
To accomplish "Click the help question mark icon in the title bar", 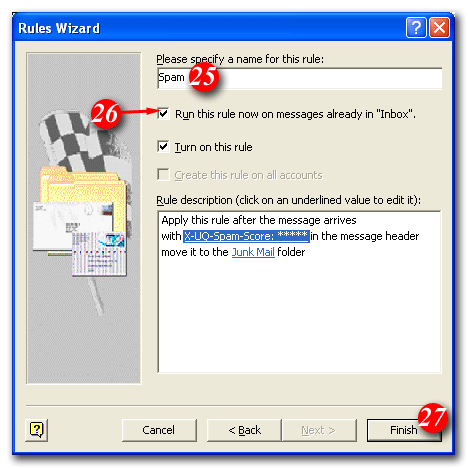I will 416,27.
